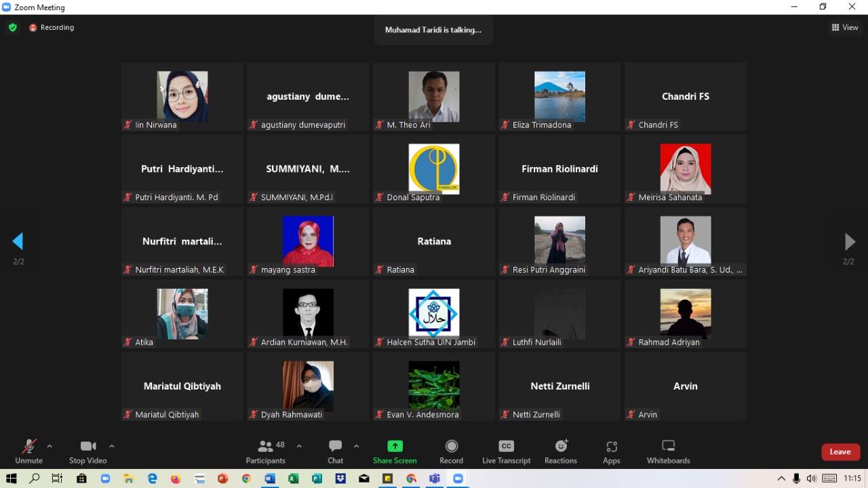Go to previous gallery page with left arrow
Viewport: 868px width, 488px height.
(18, 241)
